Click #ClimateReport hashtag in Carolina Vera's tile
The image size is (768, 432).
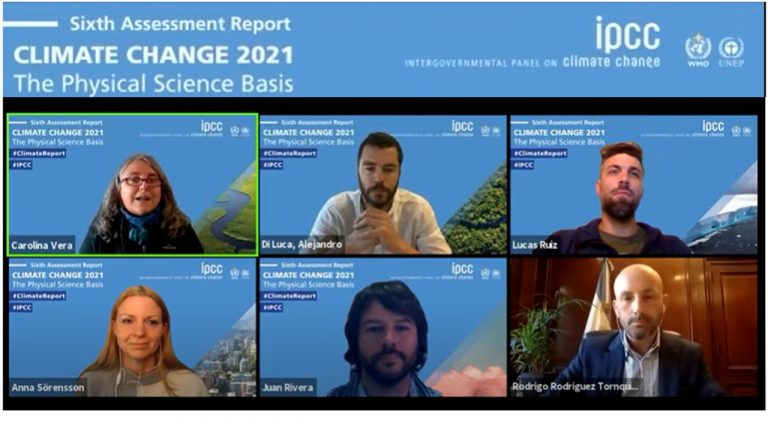tap(39, 153)
